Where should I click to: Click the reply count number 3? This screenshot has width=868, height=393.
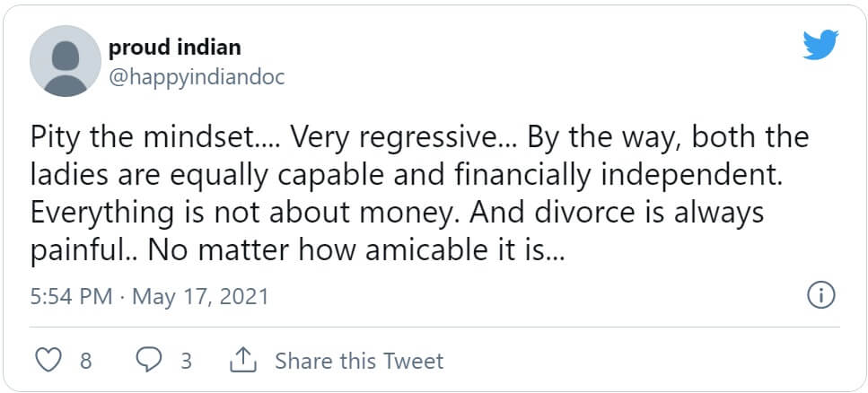point(186,361)
